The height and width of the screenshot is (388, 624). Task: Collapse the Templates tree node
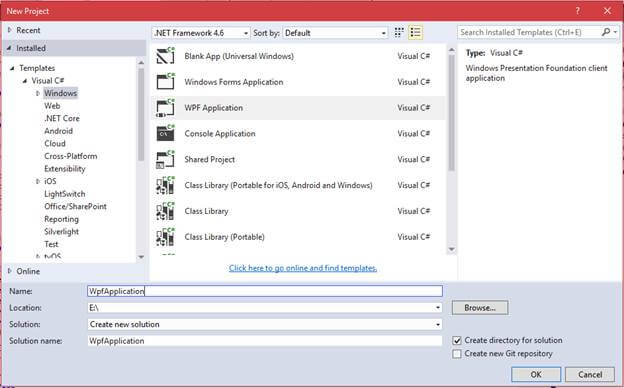tap(12, 68)
